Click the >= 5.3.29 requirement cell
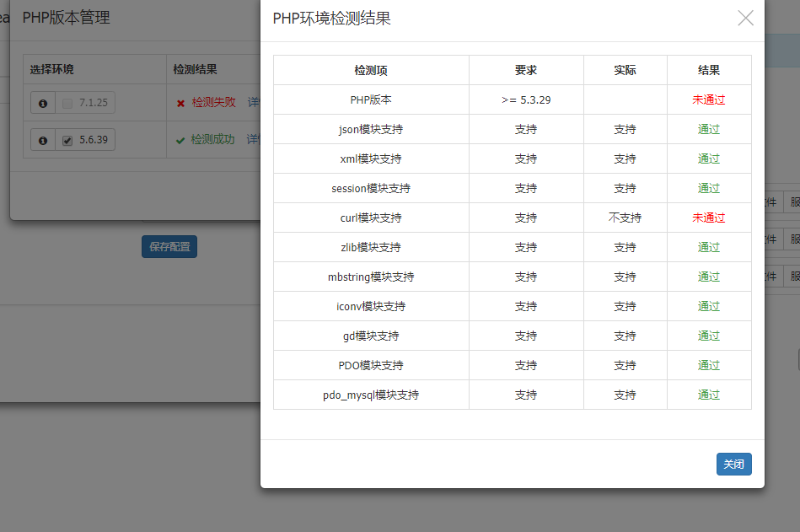800x532 pixels. click(526, 99)
